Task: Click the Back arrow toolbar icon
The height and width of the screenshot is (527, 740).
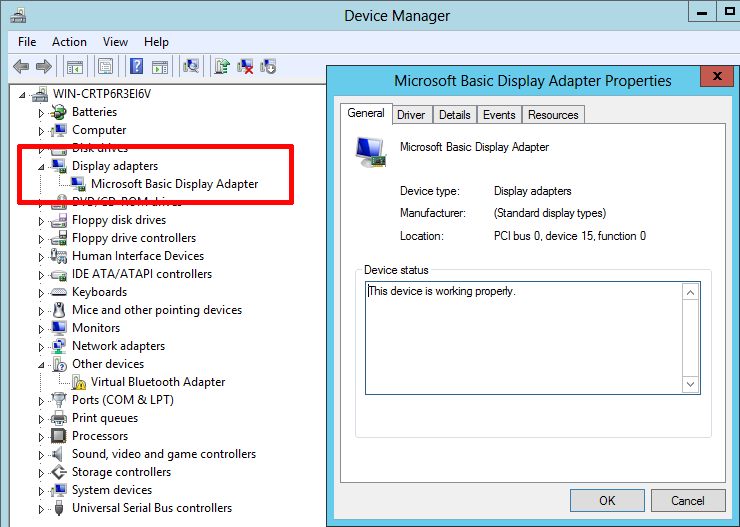Action: 21,67
